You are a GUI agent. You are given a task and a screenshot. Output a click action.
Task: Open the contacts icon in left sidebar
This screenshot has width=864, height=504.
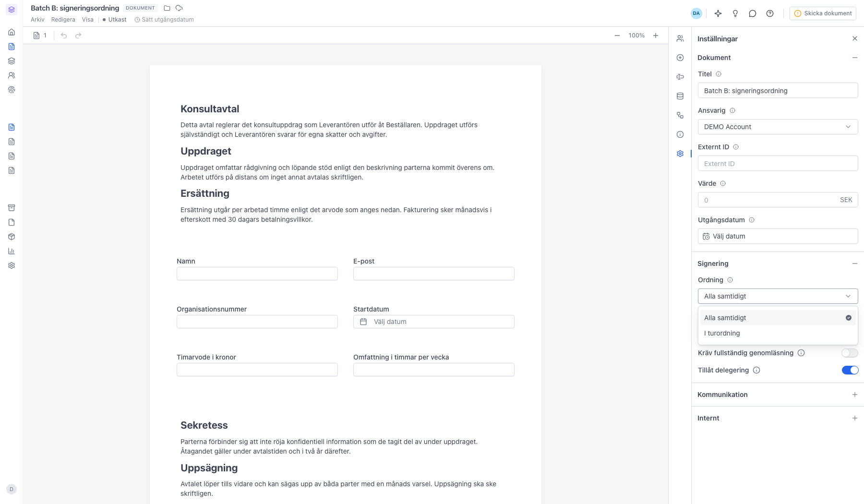click(12, 75)
